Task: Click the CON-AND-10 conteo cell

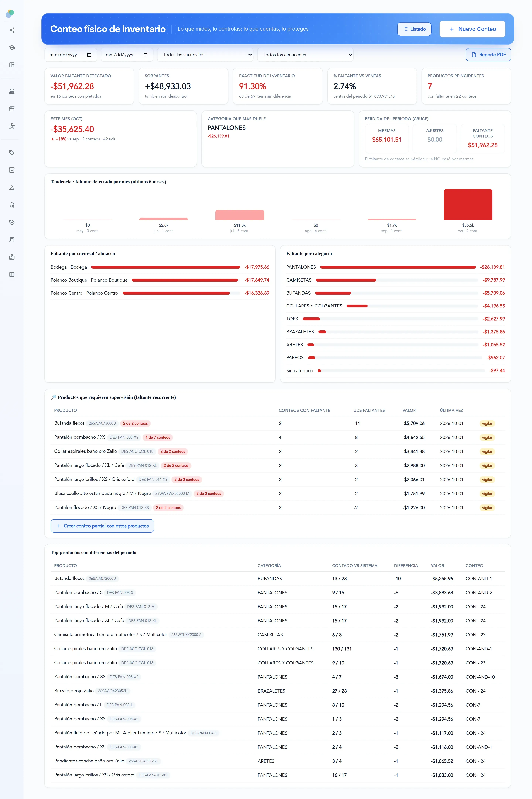Action: (x=480, y=677)
